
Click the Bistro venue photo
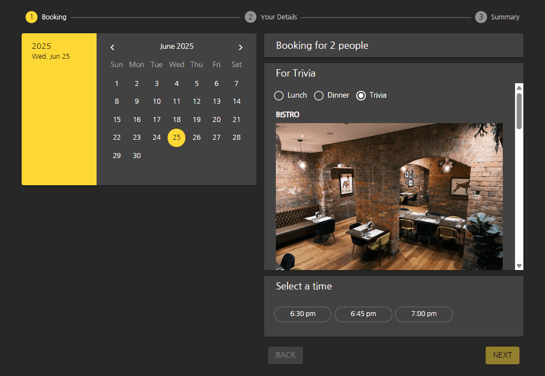click(x=389, y=196)
